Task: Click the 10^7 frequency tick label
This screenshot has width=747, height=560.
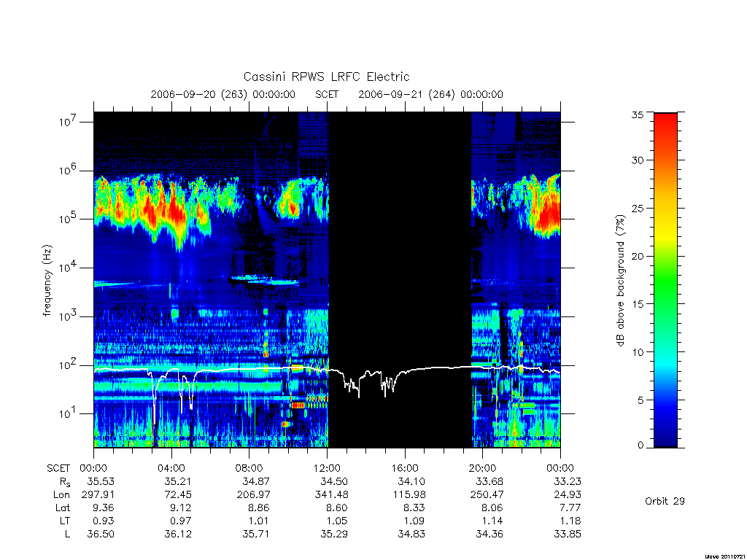Action: [x=68, y=122]
